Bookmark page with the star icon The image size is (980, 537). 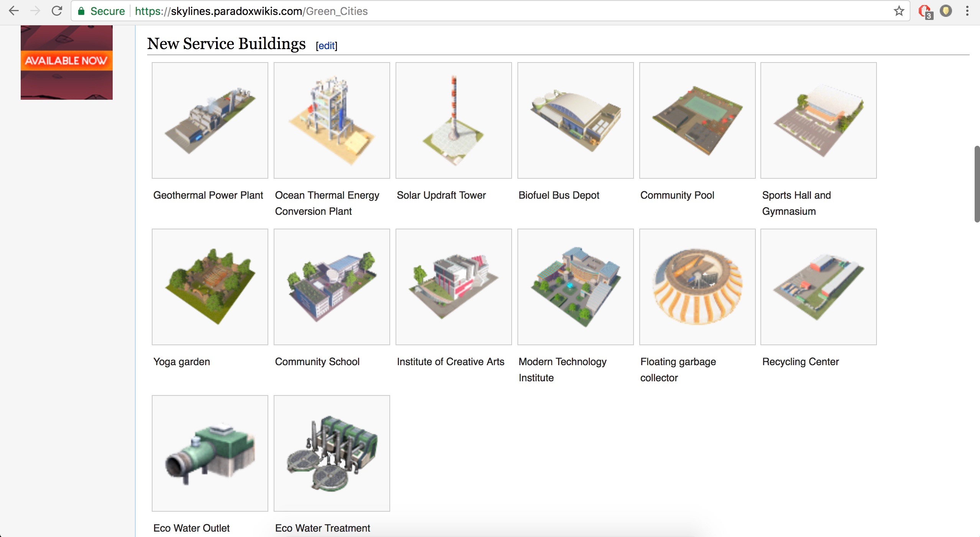[x=899, y=11]
